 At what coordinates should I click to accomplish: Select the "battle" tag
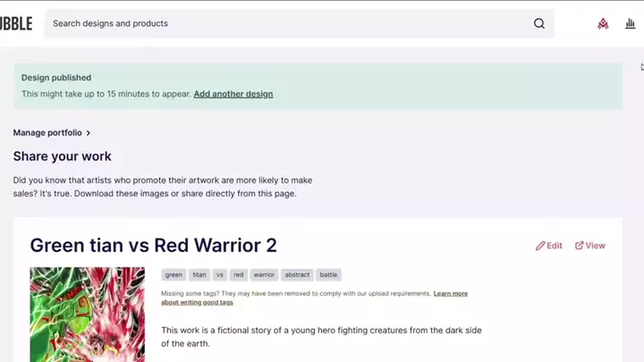329,275
